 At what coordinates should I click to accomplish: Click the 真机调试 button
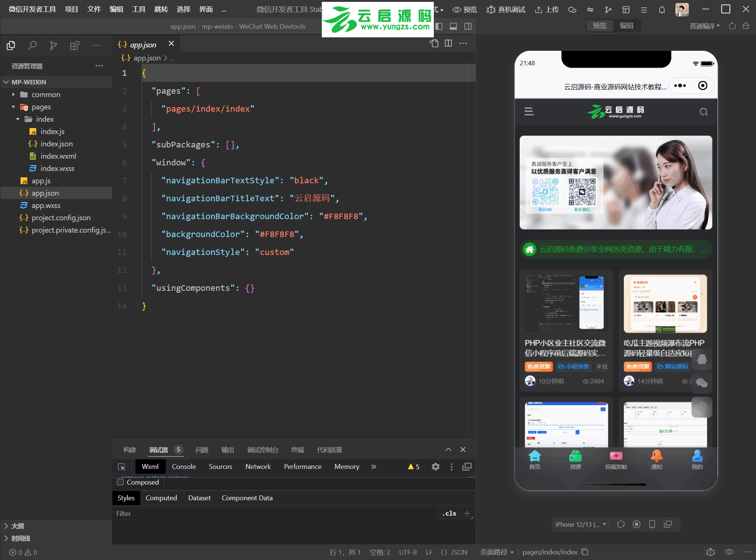coord(506,10)
